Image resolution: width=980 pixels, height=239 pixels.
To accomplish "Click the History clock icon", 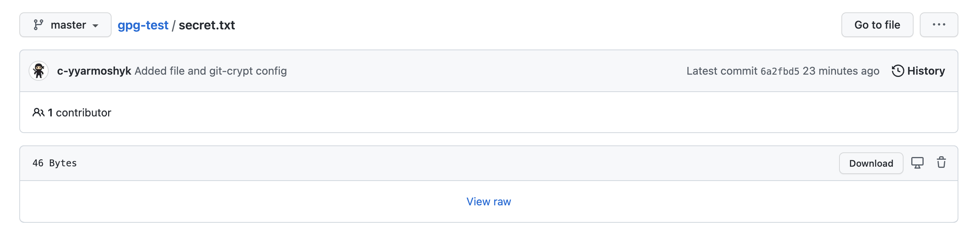I will point(898,71).
